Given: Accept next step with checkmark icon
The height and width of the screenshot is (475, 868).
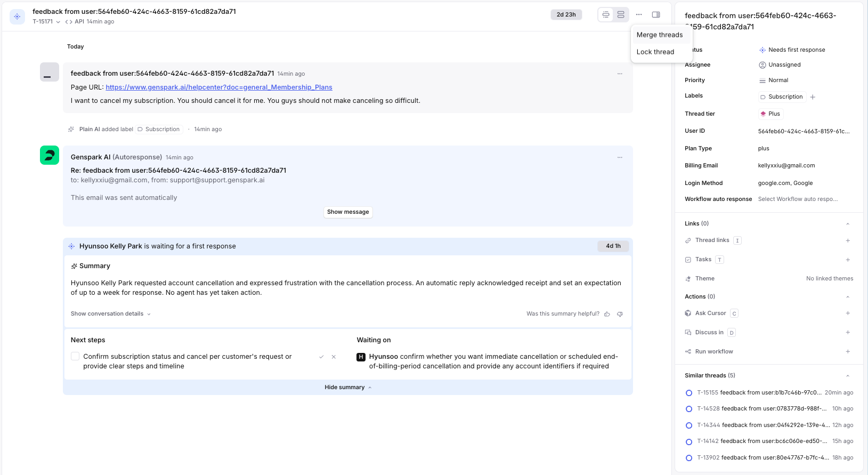Looking at the screenshot, I should click(321, 357).
